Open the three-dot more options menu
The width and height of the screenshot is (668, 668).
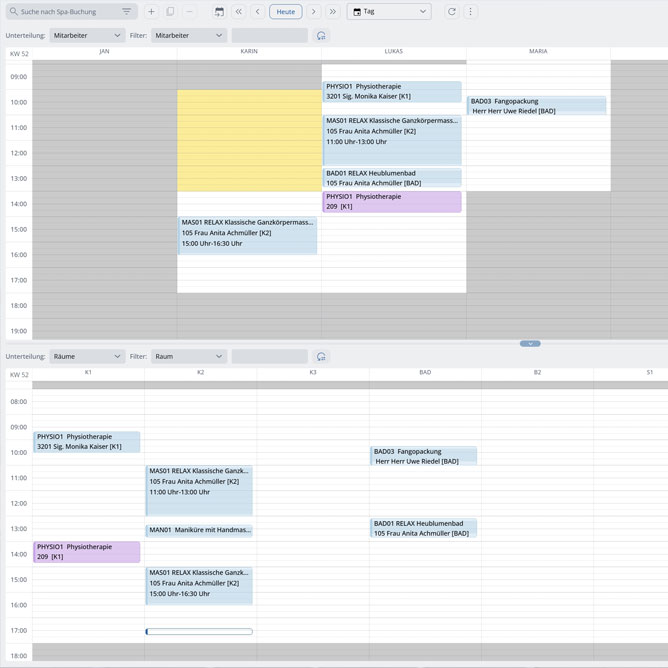(x=471, y=12)
